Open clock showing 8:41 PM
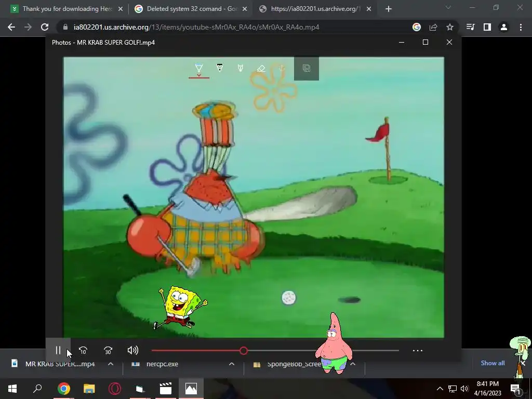The image size is (532, 399). [x=487, y=389]
